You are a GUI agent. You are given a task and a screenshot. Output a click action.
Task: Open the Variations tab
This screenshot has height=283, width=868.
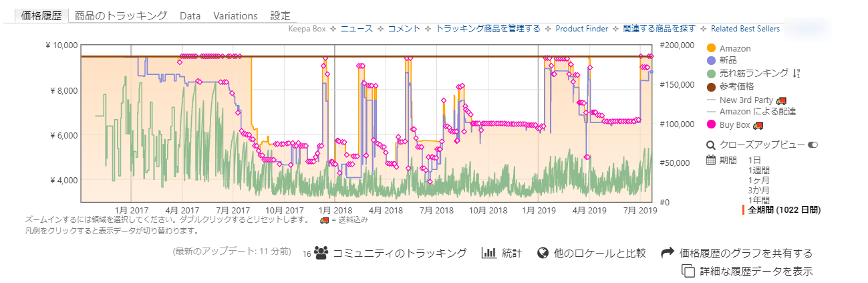(x=235, y=15)
